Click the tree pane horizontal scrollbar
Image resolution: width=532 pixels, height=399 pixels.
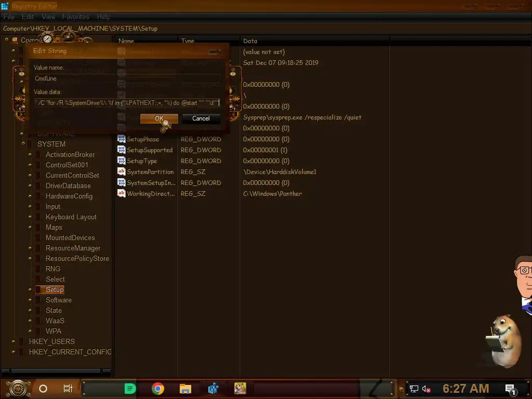(x=56, y=371)
